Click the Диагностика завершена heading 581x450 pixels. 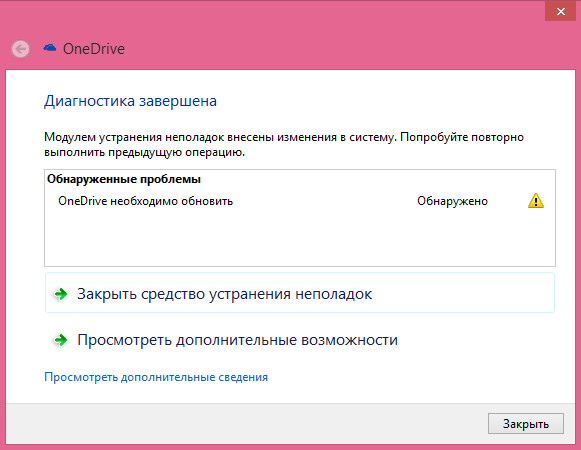pos(130,101)
